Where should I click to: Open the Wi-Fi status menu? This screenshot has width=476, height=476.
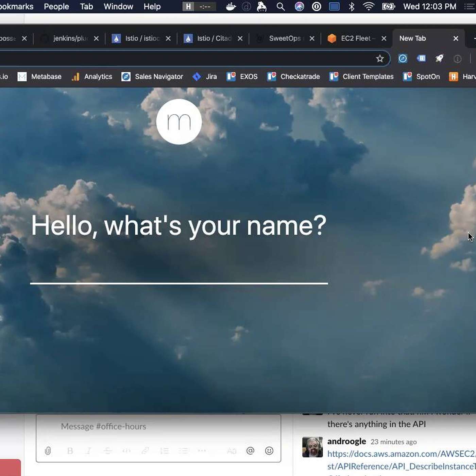[369, 6]
